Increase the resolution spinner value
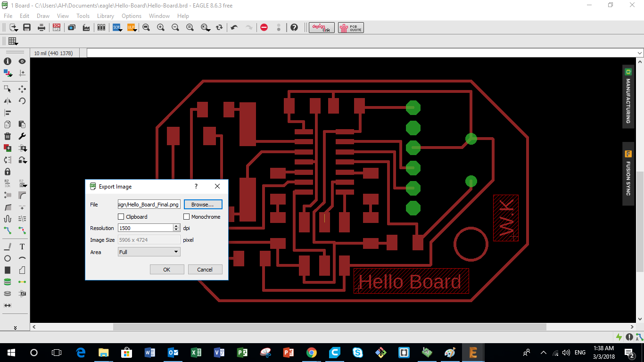Image resolution: width=644 pixels, height=362 pixels. coord(176,226)
